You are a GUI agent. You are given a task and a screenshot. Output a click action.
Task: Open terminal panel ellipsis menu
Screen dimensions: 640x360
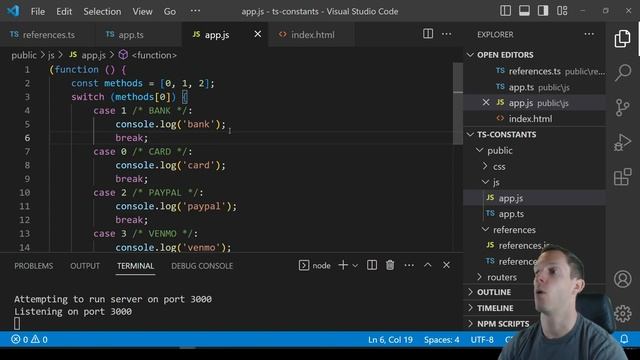[409, 265]
